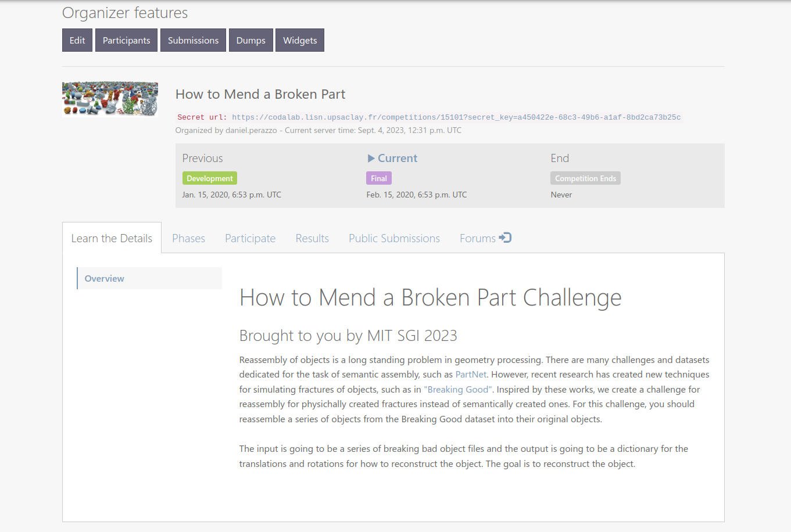Screen dimensions: 791x532
Task: Open the Widgets button
Action: (299, 40)
